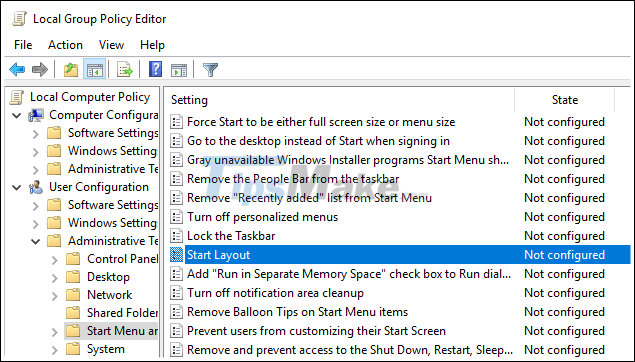The height and width of the screenshot is (362, 635).
Task: Expand Software Settings under User Configuration
Action: coord(36,205)
